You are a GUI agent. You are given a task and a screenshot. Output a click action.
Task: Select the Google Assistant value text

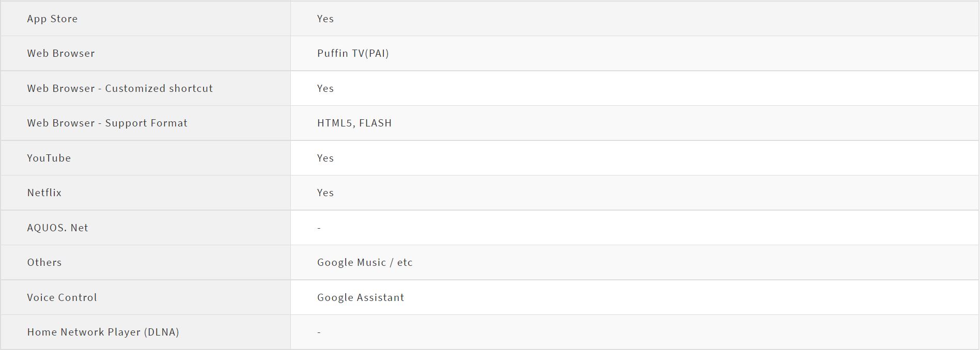point(361,297)
